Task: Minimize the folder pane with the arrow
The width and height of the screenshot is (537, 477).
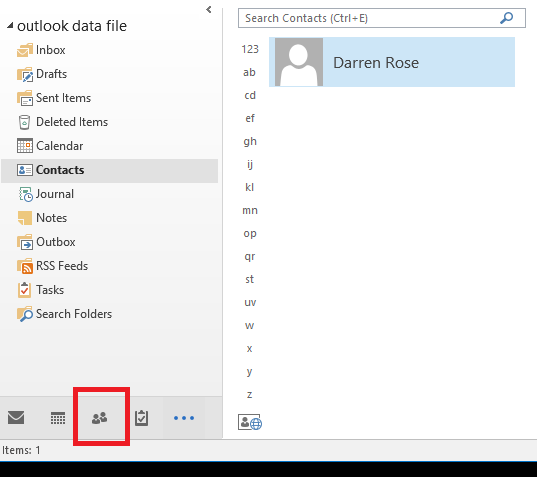Action: (x=209, y=10)
